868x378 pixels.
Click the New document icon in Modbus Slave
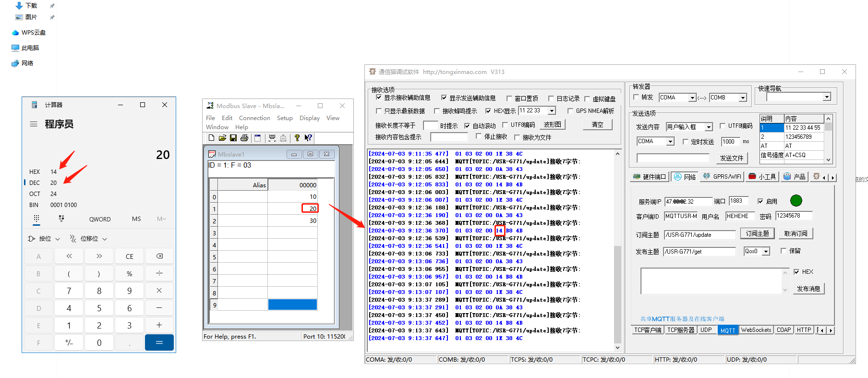click(x=211, y=138)
